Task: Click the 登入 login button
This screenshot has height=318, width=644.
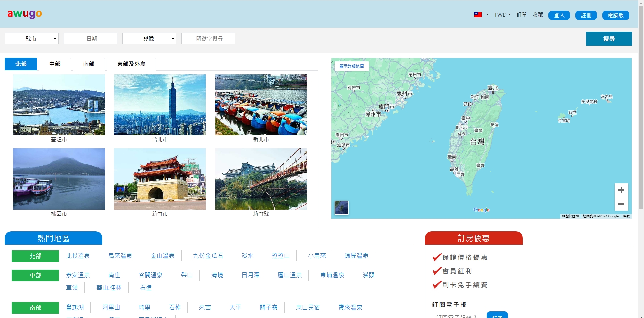Action: (559, 15)
